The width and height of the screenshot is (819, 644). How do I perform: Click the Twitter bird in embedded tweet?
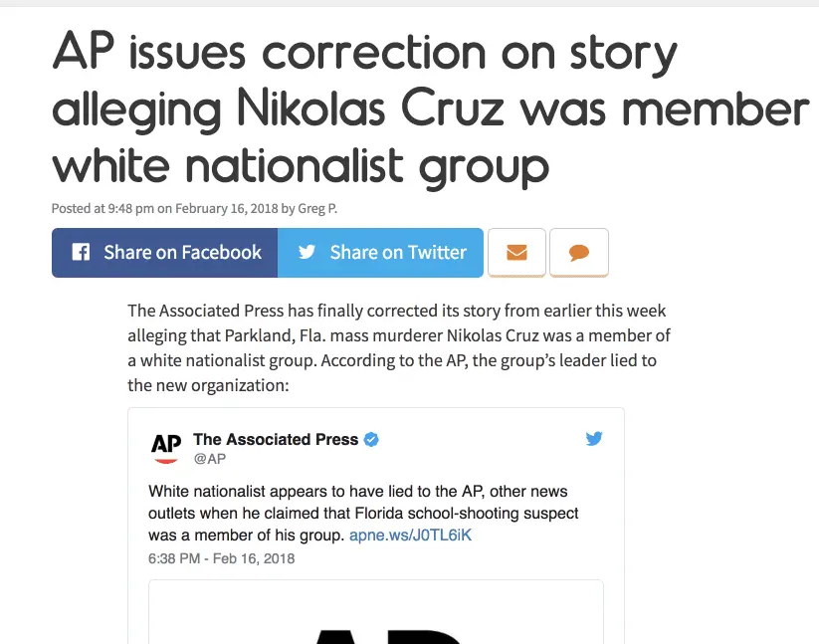pyautogui.click(x=594, y=438)
